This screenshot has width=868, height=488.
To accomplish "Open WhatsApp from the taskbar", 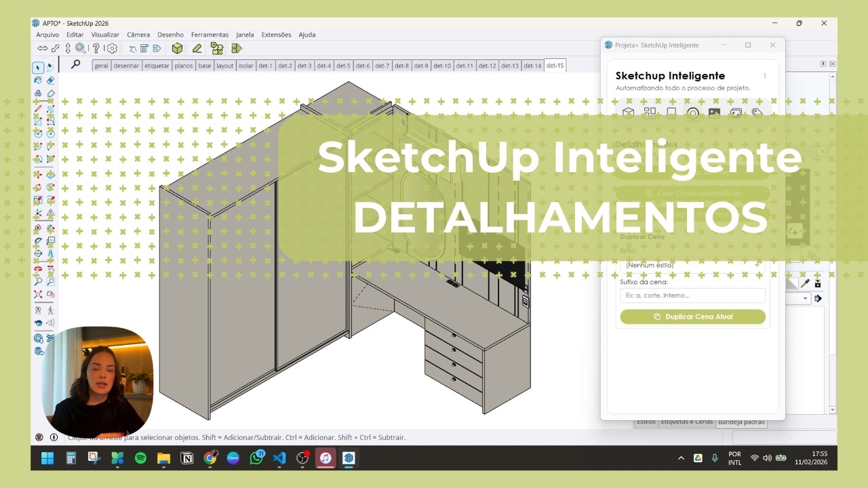I will click(256, 458).
